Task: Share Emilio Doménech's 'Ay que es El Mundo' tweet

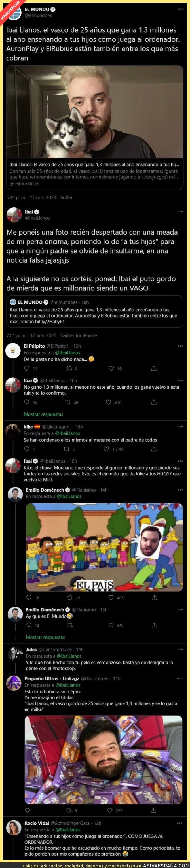Action: (x=154, y=625)
